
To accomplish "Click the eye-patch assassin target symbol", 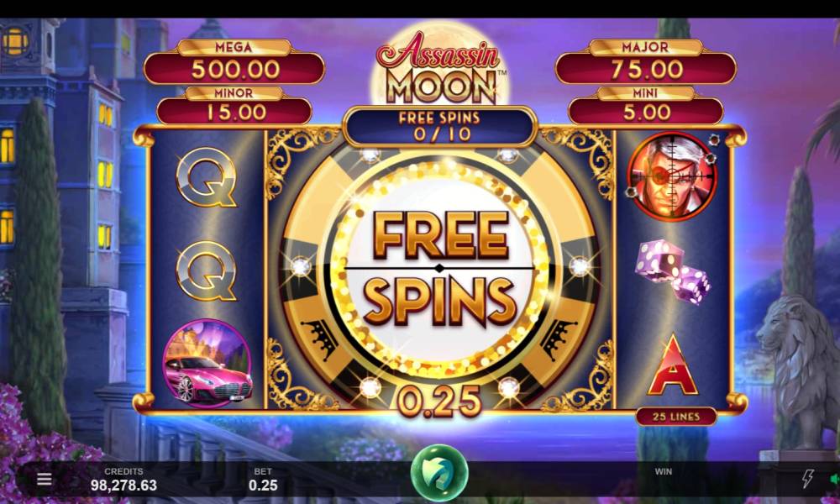I will click(x=673, y=176).
